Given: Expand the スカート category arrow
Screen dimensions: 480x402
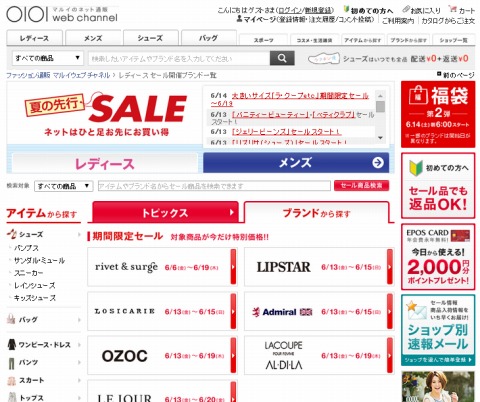Looking at the screenshot, I should click(x=79, y=380).
